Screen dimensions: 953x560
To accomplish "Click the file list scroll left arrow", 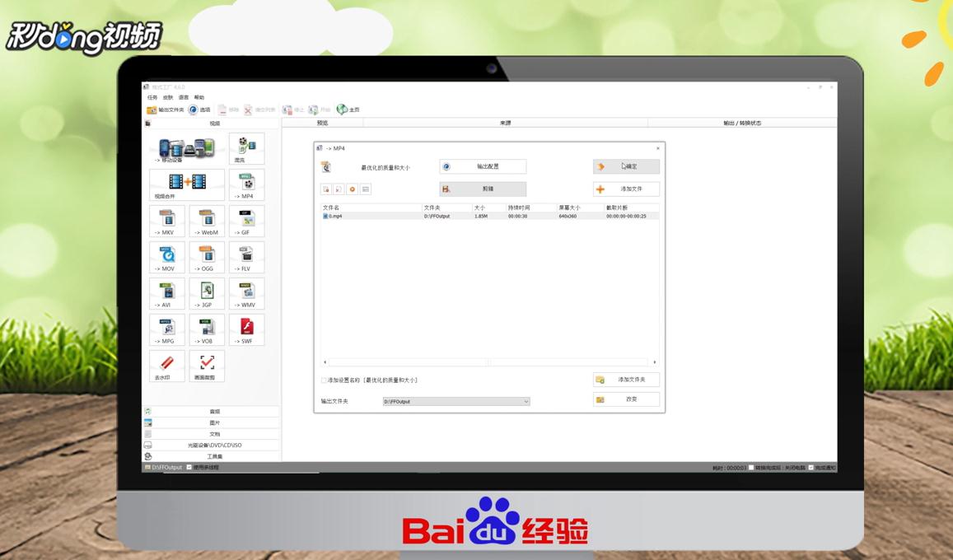I will point(325,362).
